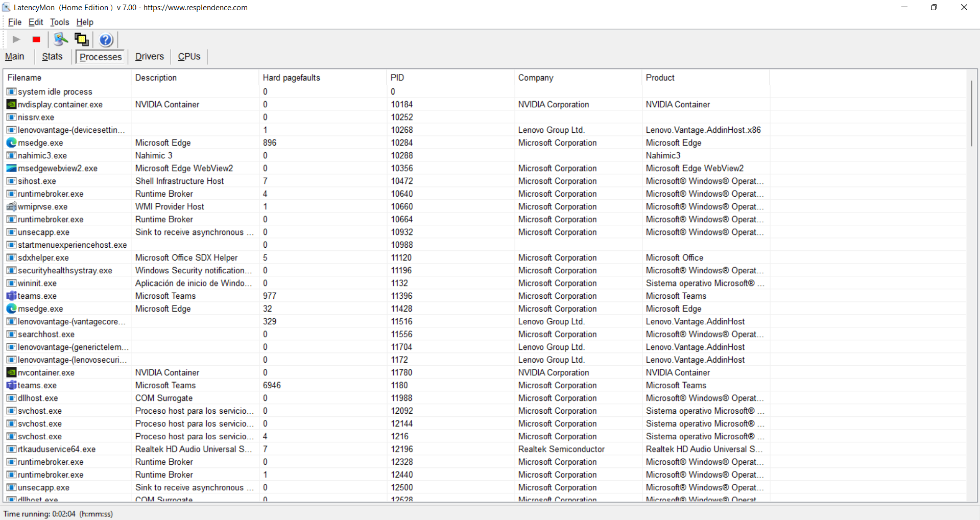Screen dimensions: 980x520
Task: Click PID value 11516
Action: pos(401,321)
